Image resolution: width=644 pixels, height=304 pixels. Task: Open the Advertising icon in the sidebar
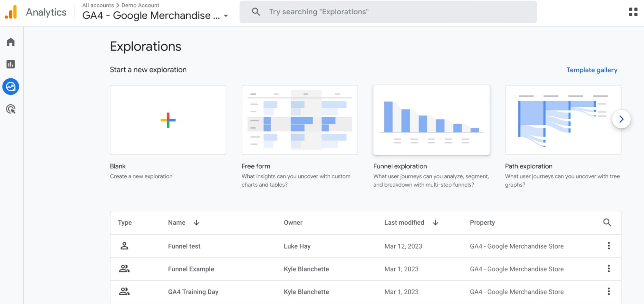point(11,109)
